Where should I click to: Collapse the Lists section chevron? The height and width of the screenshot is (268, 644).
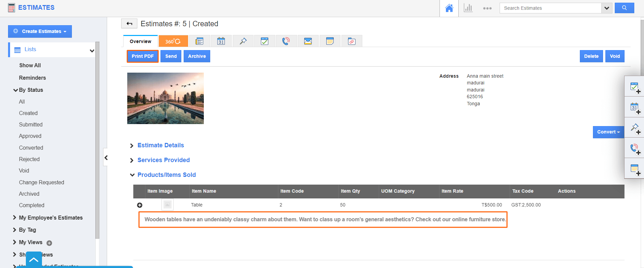pos(92,51)
